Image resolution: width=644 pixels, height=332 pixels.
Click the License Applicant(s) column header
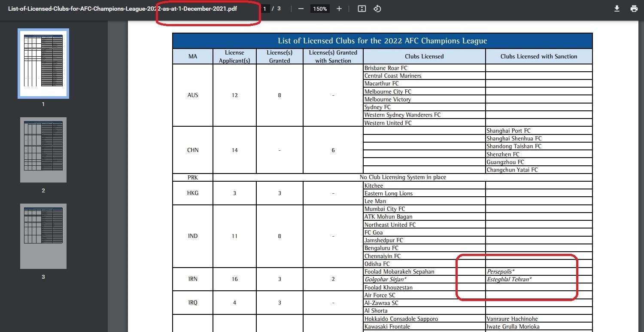tap(234, 56)
